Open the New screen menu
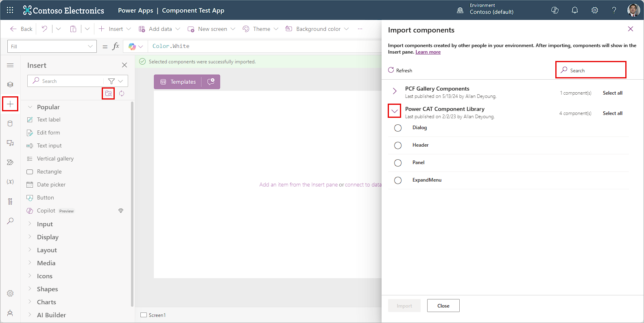 (x=211, y=29)
